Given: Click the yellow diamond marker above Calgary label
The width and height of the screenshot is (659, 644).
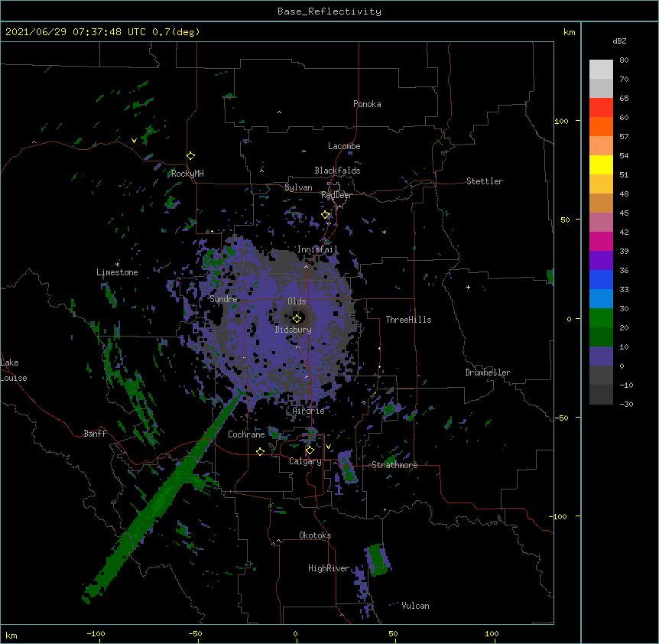Looking at the screenshot, I should pyautogui.click(x=310, y=450).
